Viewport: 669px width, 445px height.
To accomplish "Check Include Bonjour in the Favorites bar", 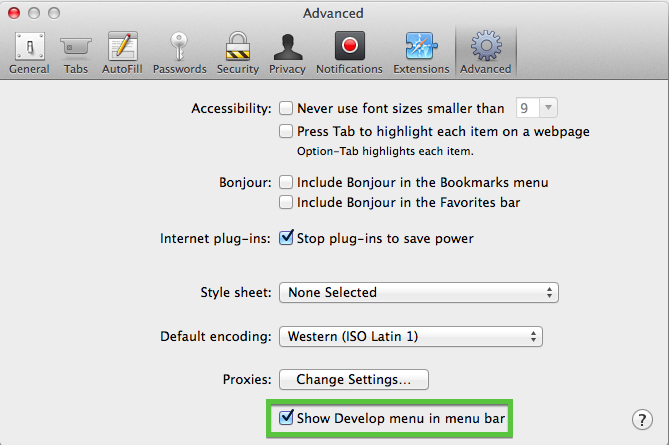I will tap(286, 202).
